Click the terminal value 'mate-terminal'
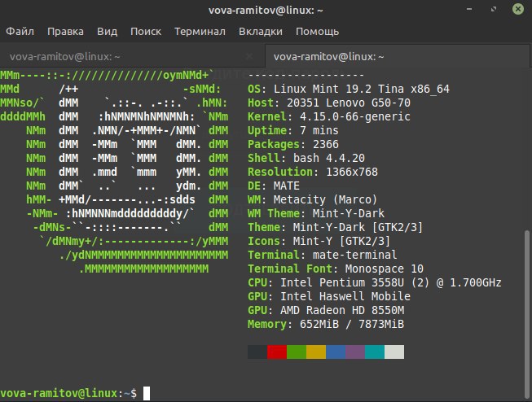This screenshot has width=532, height=402. [355, 255]
